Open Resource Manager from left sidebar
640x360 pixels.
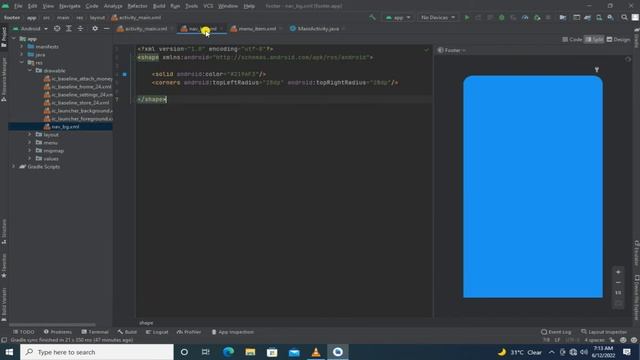4,79
